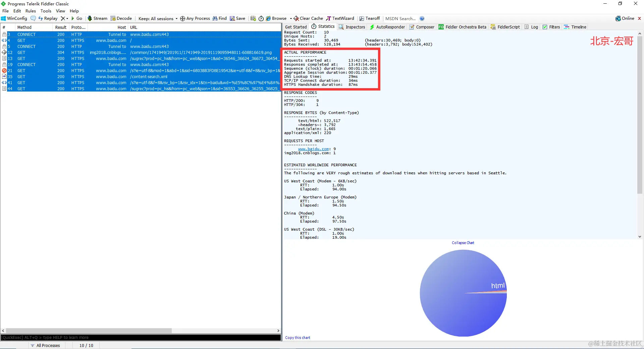The image size is (644, 349).
Task: Switch to the Get Started tab
Action: (x=296, y=27)
